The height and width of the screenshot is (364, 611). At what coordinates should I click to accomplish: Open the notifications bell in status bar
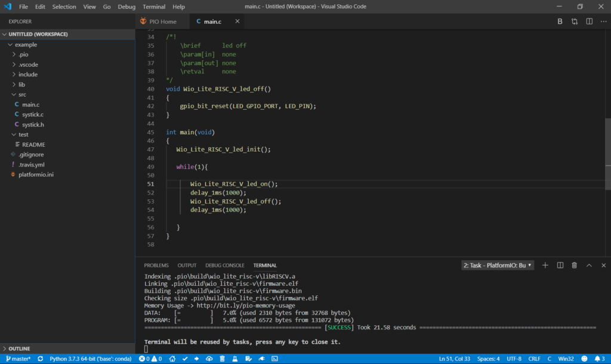pos(596,359)
